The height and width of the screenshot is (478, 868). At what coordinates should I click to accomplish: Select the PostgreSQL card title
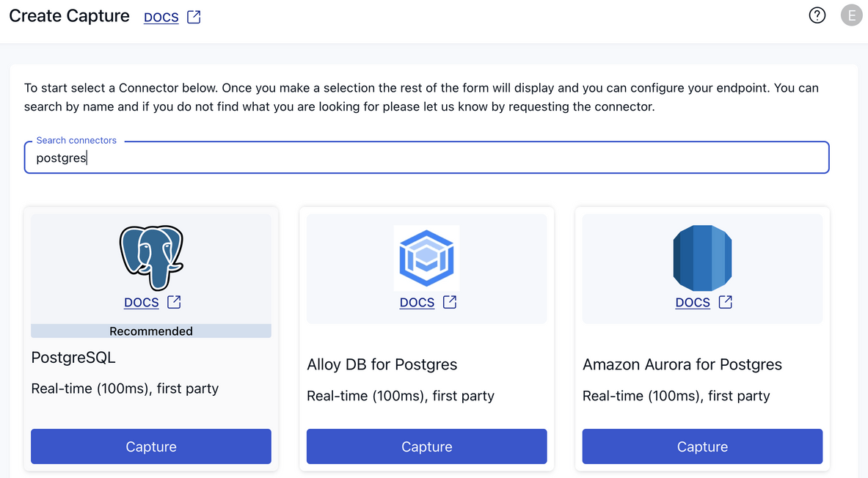pos(73,358)
